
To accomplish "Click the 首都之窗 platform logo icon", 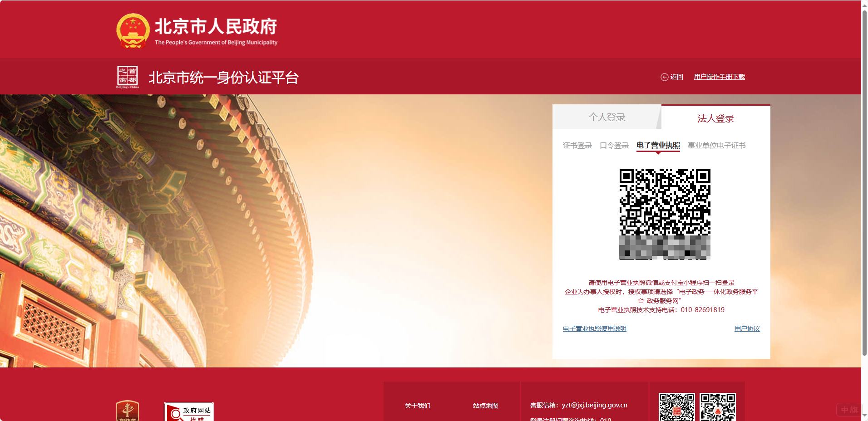I will (128, 76).
